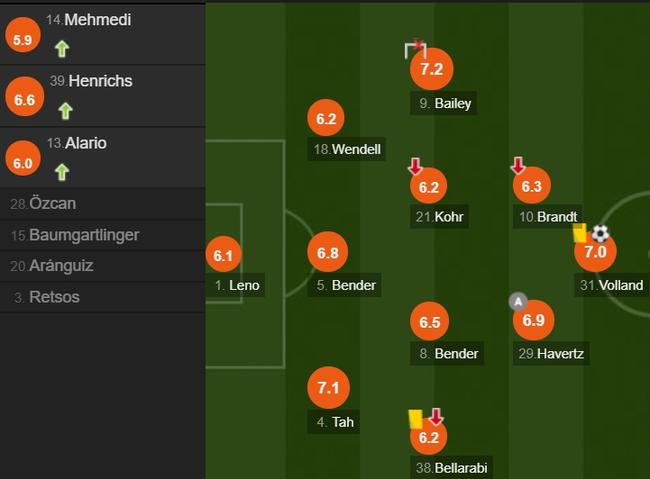Click the green sub-in arrow under Mehmedi
Screen dimensions: 650x479
tap(62, 49)
